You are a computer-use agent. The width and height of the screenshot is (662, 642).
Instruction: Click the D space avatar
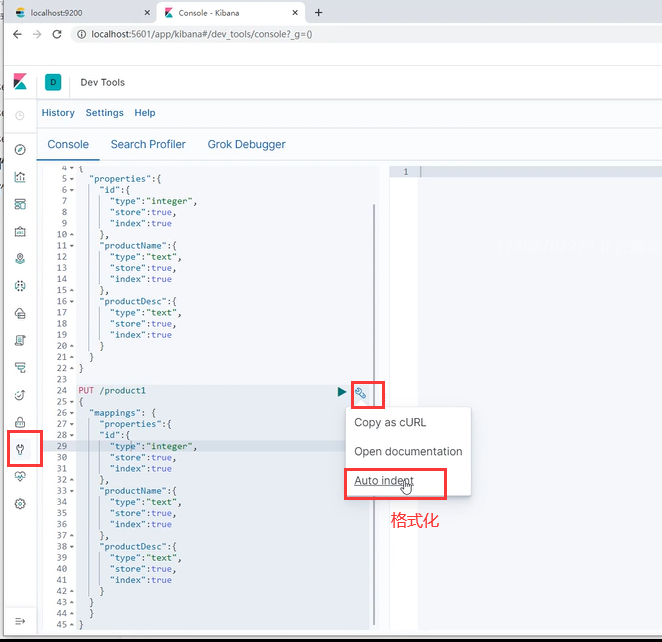pos(53,82)
